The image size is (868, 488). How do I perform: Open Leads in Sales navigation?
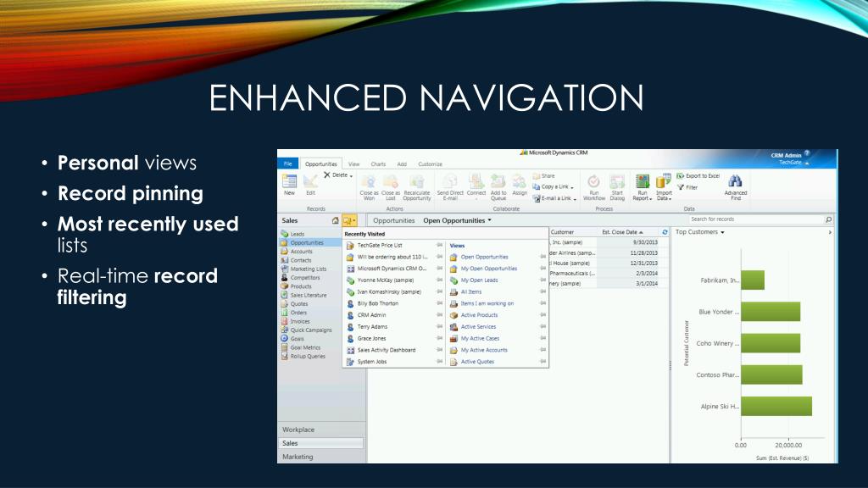point(292,234)
